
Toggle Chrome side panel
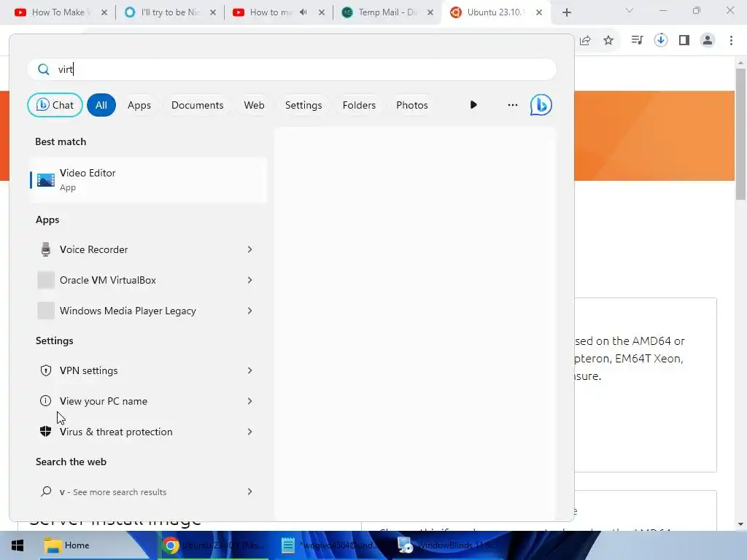coord(684,41)
